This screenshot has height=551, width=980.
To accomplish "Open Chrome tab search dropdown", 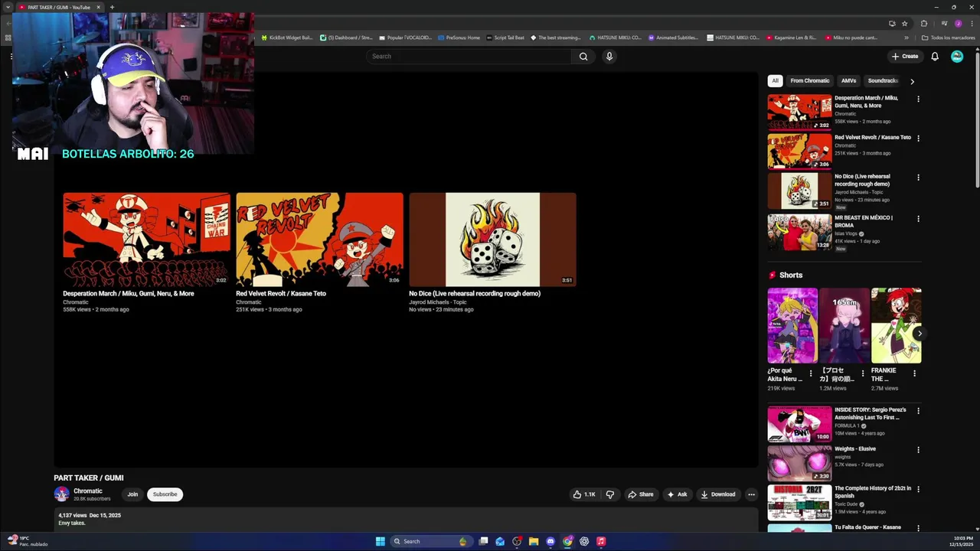I will click(x=8, y=7).
